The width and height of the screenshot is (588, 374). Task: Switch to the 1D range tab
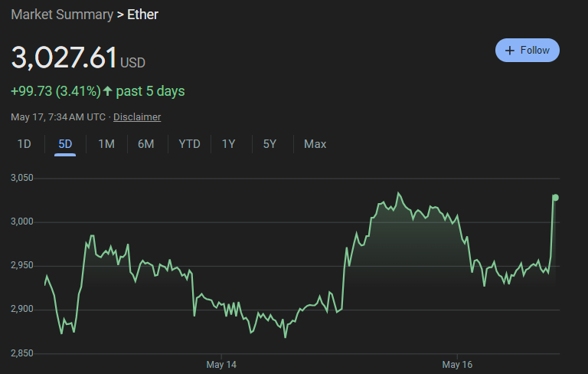point(24,144)
